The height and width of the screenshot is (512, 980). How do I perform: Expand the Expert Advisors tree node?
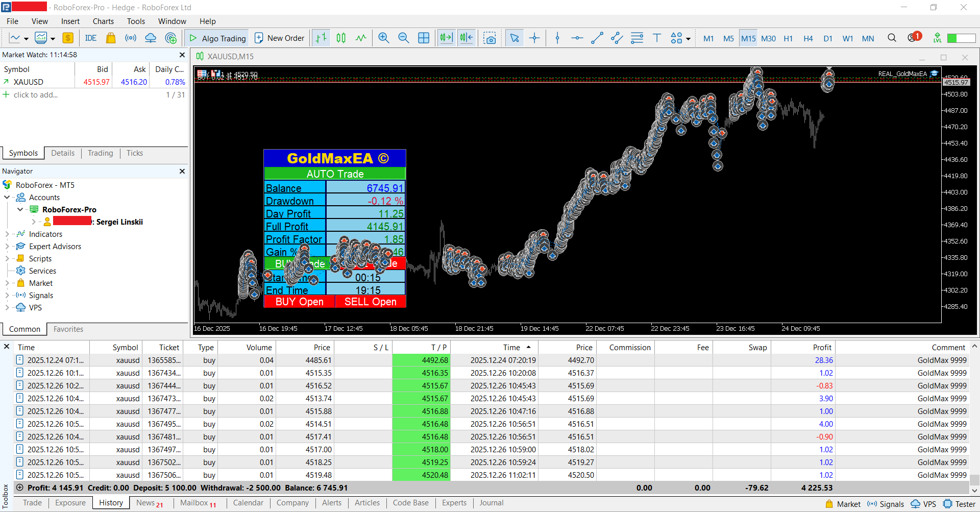click(x=7, y=246)
